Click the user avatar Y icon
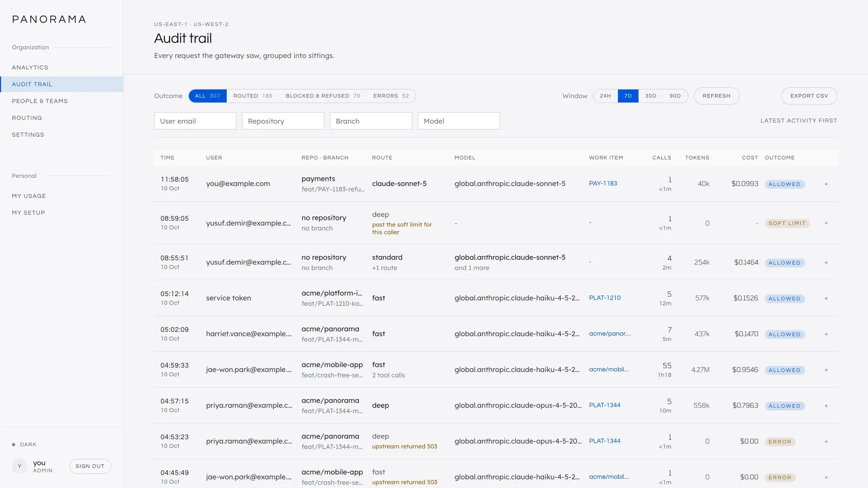The image size is (868, 488). pos(20,466)
